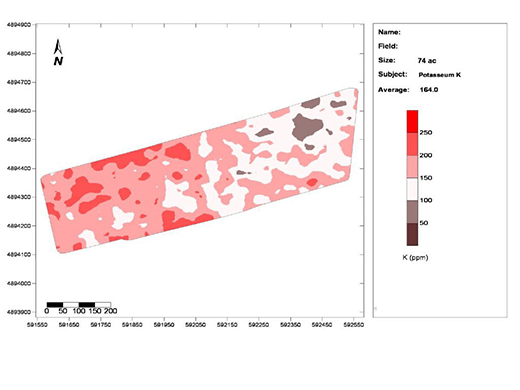The width and height of the screenshot is (520, 390).
Task: Click the Average 164.0 value
Action: pos(429,90)
